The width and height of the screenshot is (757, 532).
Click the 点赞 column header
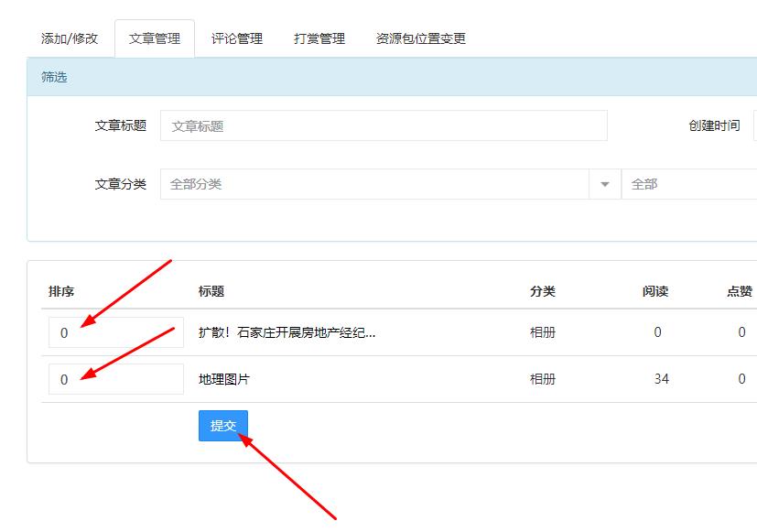pyautogui.click(x=740, y=291)
